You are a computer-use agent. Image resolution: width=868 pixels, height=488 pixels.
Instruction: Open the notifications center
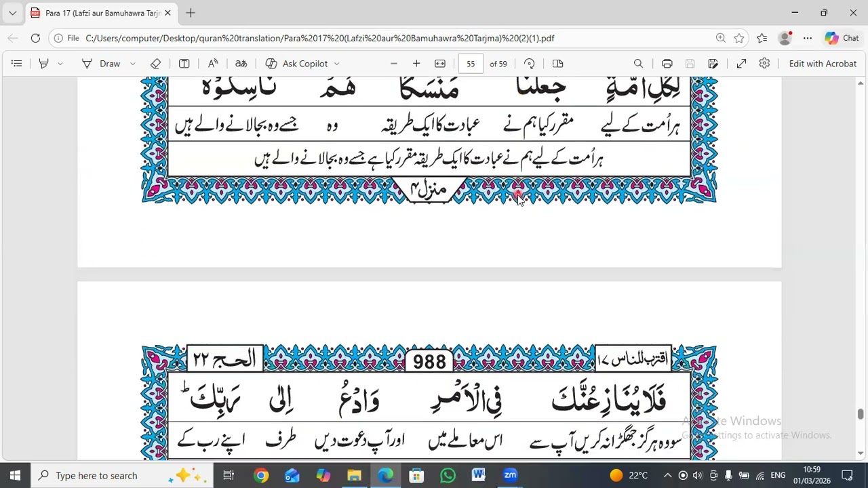(847, 476)
